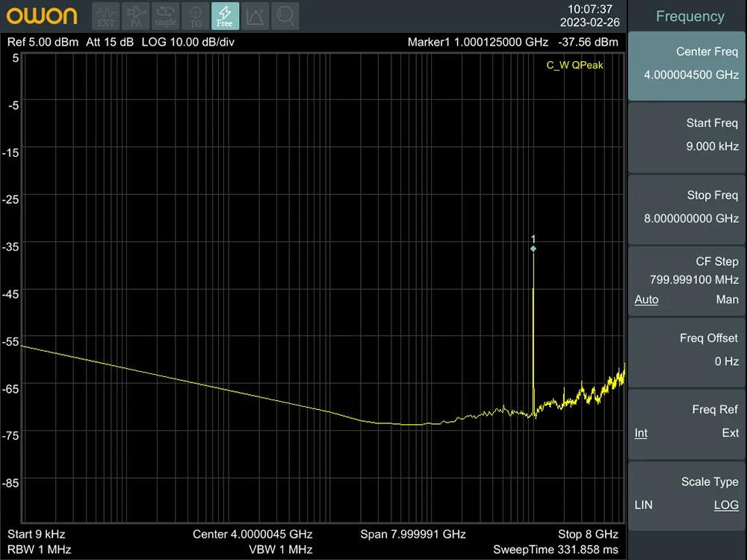Screen dimensions: 747x560
Task: Select LOG scale type
Action: [725, 505]
